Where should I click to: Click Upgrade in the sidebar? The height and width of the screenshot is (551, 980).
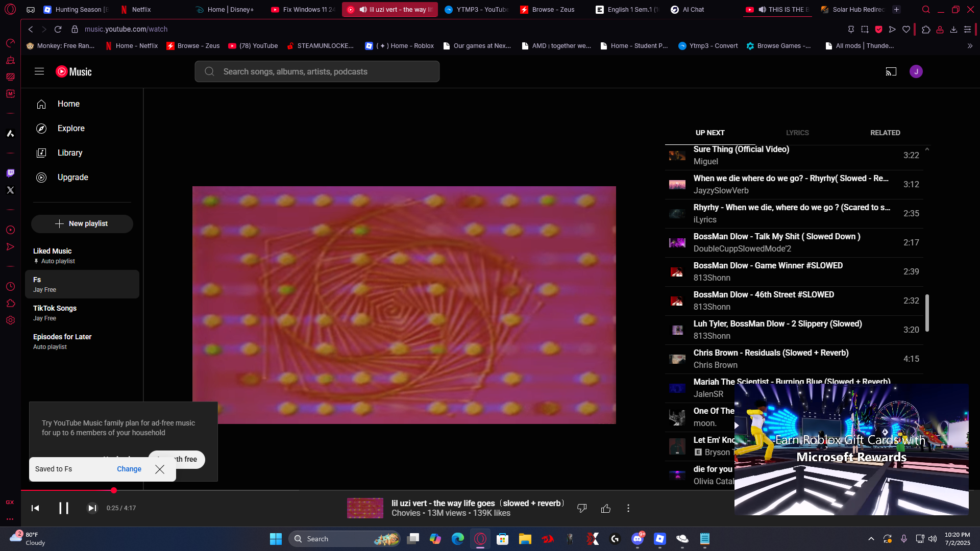coord(82,178)
